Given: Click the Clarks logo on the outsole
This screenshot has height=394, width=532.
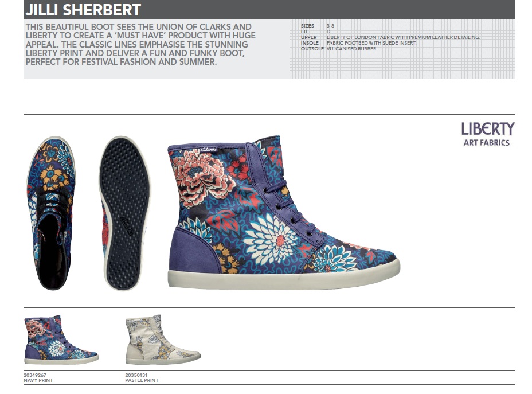Looking at the screenshot, I should (127, 225).
